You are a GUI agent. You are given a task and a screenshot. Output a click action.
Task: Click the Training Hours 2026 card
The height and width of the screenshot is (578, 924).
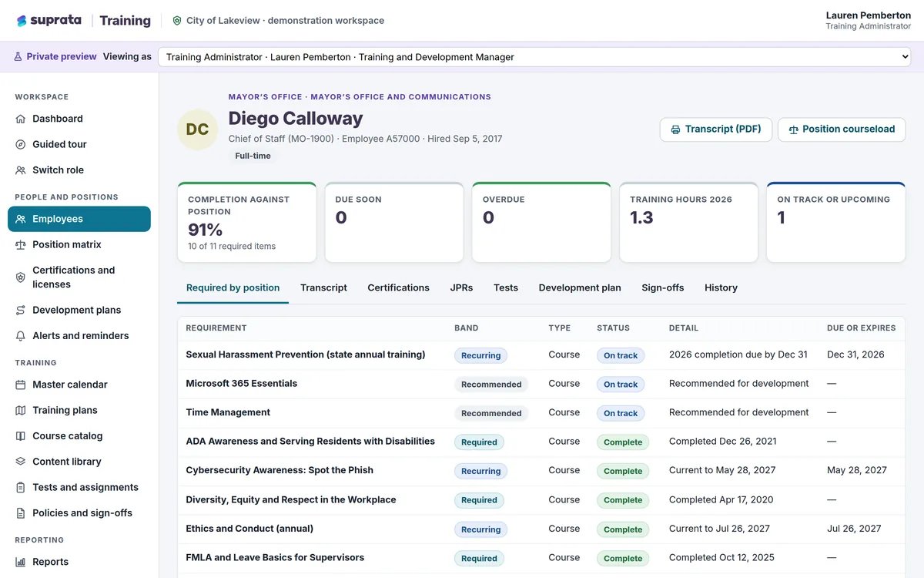click(688, 222)
